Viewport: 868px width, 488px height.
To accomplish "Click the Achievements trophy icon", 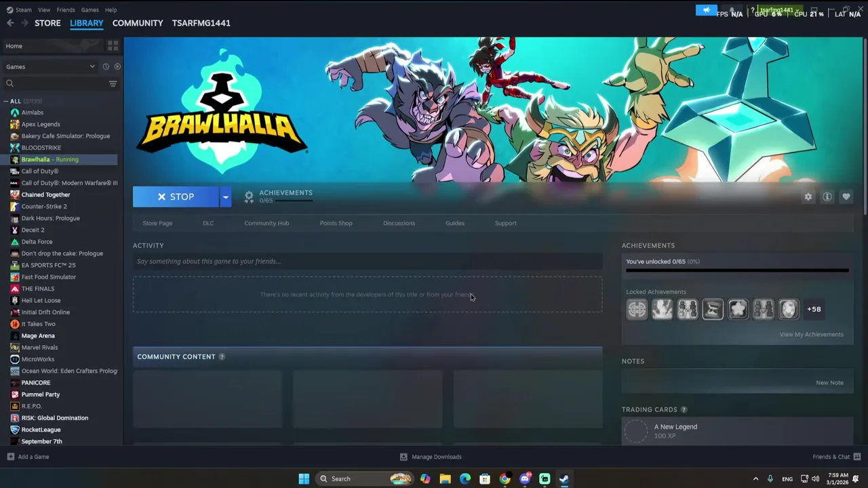I will coord(249,197).
